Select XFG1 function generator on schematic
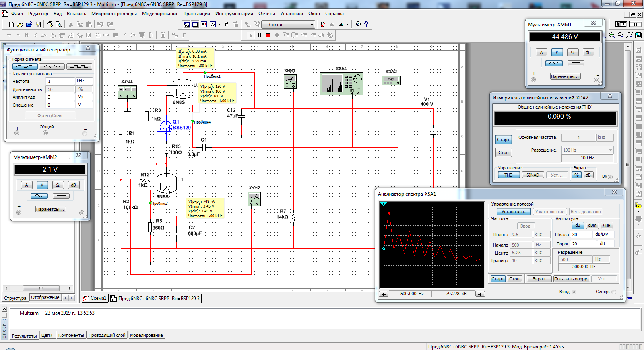The width and height of the screenshot is (644, 350). click(x=127, y=92)
